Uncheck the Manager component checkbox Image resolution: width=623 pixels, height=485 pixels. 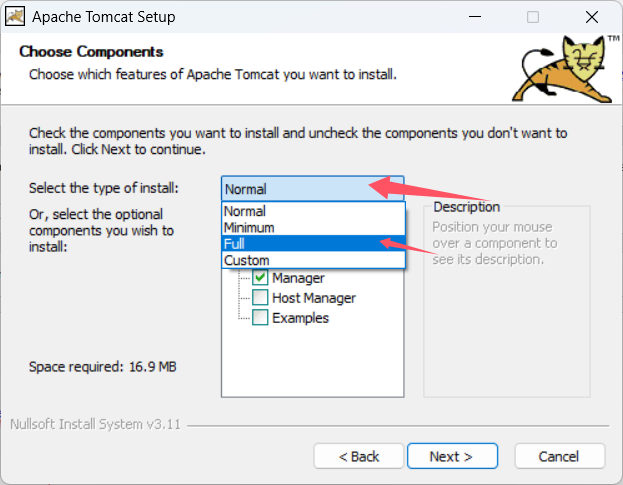(x=260, y=278)
